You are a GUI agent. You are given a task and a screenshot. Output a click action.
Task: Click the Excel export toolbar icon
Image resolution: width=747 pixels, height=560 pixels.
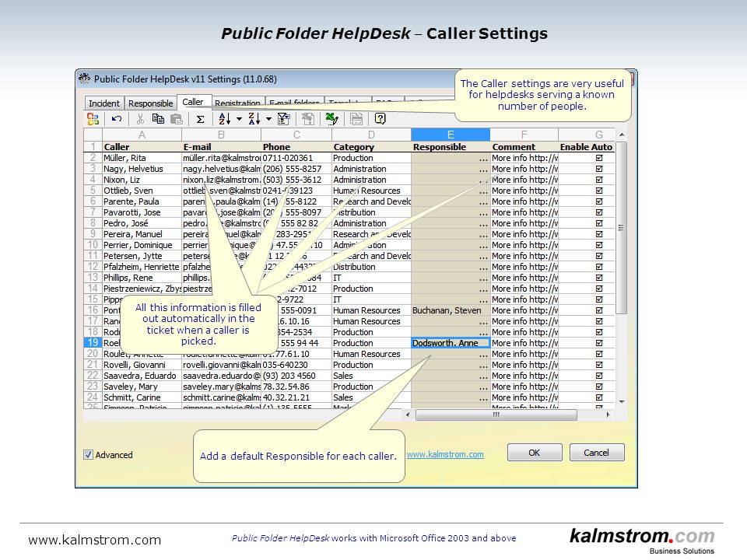click(x=332, y=119)
